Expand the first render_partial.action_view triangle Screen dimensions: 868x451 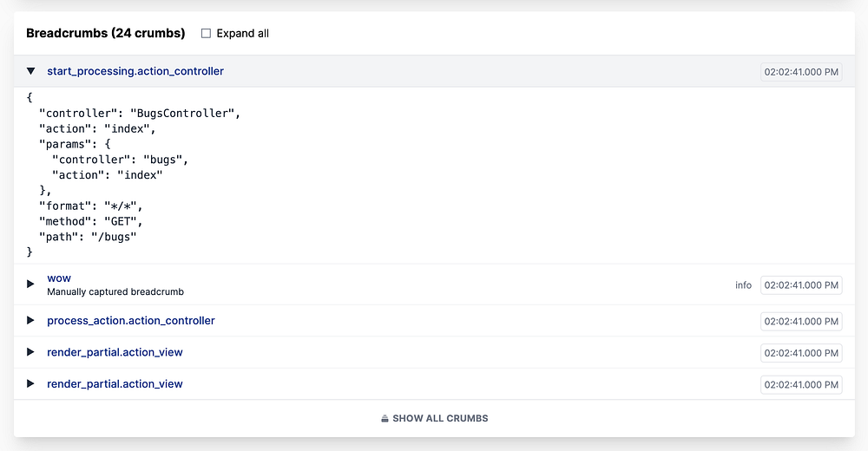[31, 352]
